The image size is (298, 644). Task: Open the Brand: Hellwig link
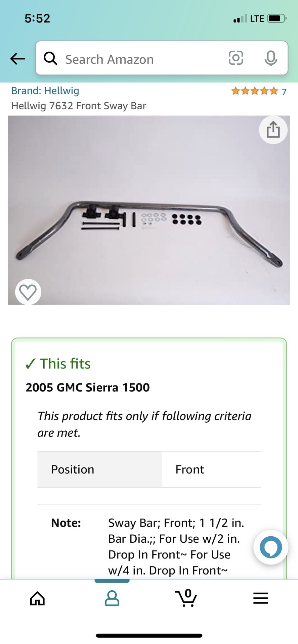(x=45, y=91)
